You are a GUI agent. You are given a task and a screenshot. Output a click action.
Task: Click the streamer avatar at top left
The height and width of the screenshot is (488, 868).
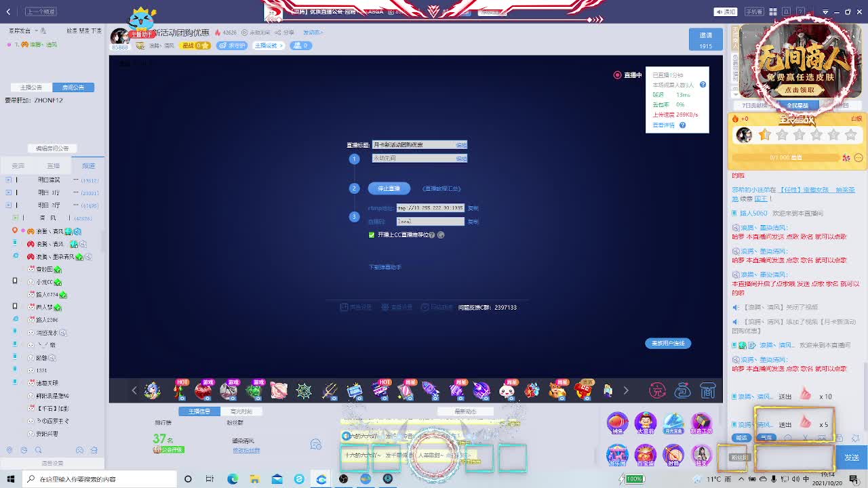click(x=119, y=37)
